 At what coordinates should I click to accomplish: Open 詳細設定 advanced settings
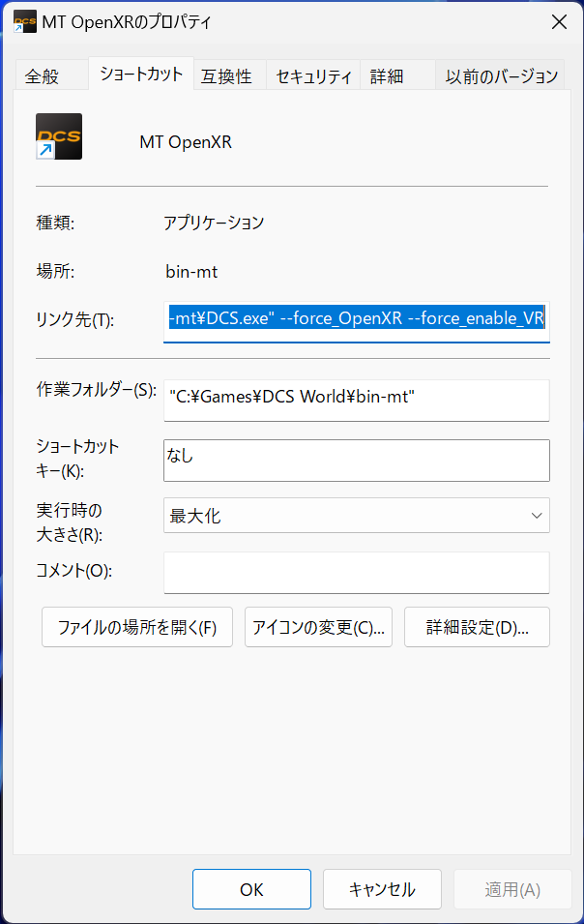coord(477,627)
